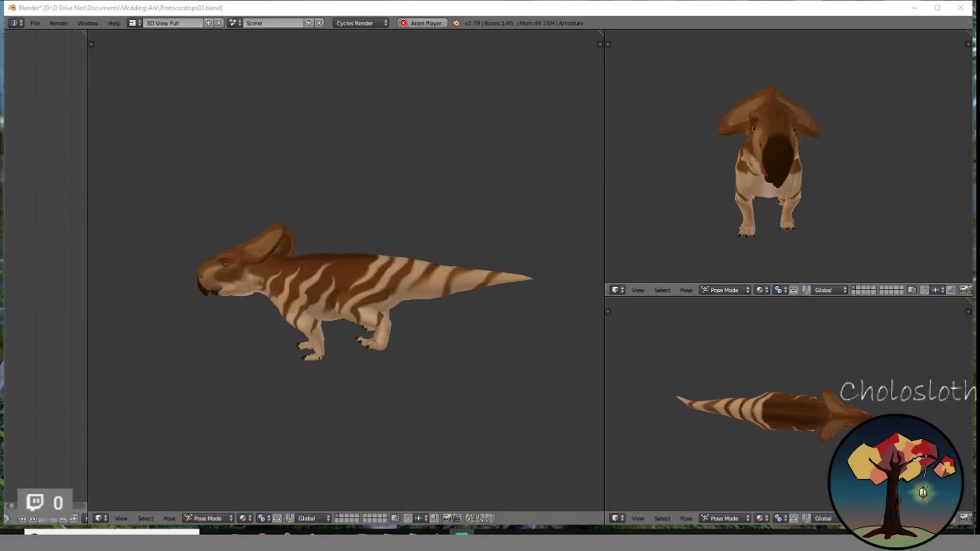Toggle 3D manipulator in main viewport header

[290, 518]
